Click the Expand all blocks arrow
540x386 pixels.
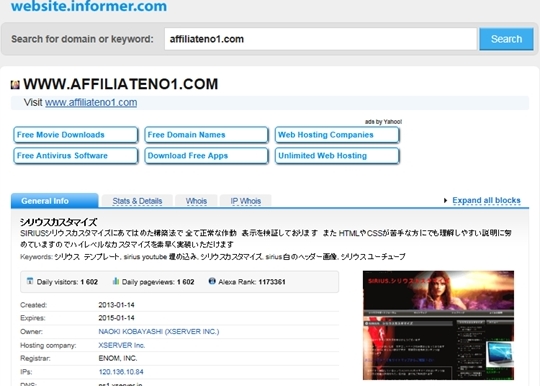(445, 200)
